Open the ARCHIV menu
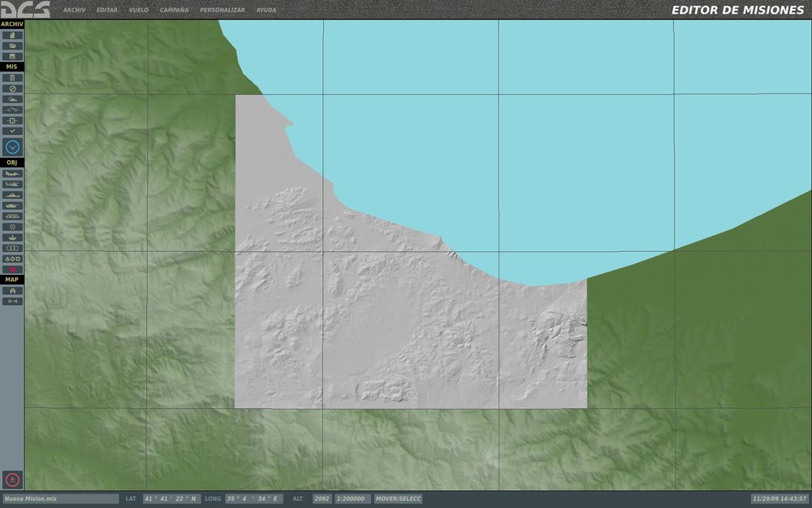The width and height of the screenshot is (812, 508). (75, 10)
